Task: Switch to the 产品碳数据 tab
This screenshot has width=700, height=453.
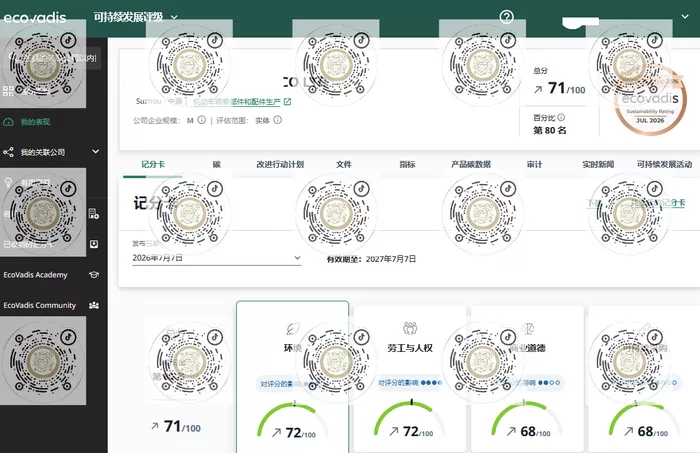Action: (x=471, y=164)
